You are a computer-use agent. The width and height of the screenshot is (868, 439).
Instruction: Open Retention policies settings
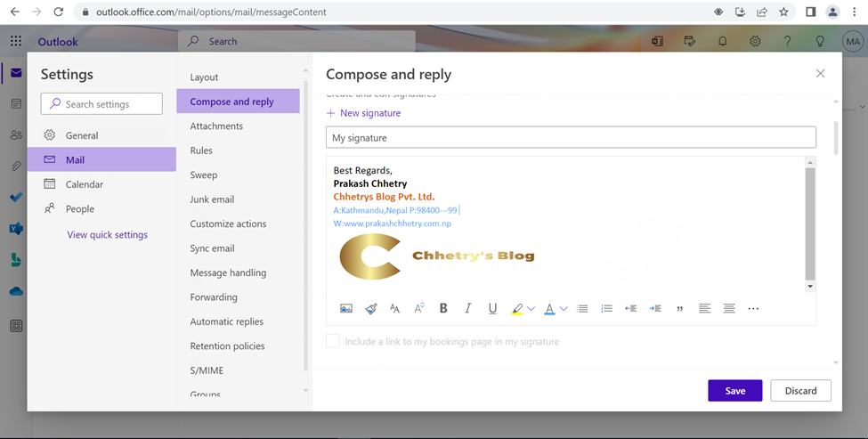coord(238,346)
